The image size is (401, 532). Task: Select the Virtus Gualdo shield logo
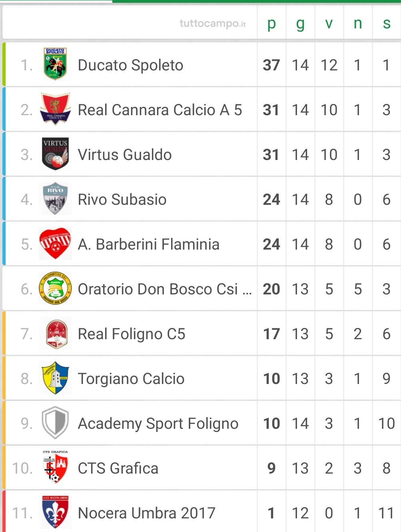click(55, 154)
